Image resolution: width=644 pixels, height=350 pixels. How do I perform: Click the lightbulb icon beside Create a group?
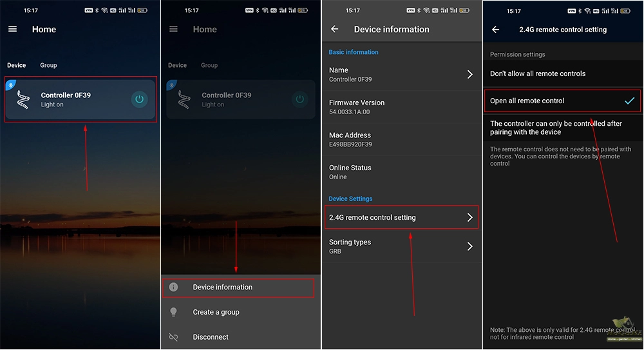(x=173, y=312)
